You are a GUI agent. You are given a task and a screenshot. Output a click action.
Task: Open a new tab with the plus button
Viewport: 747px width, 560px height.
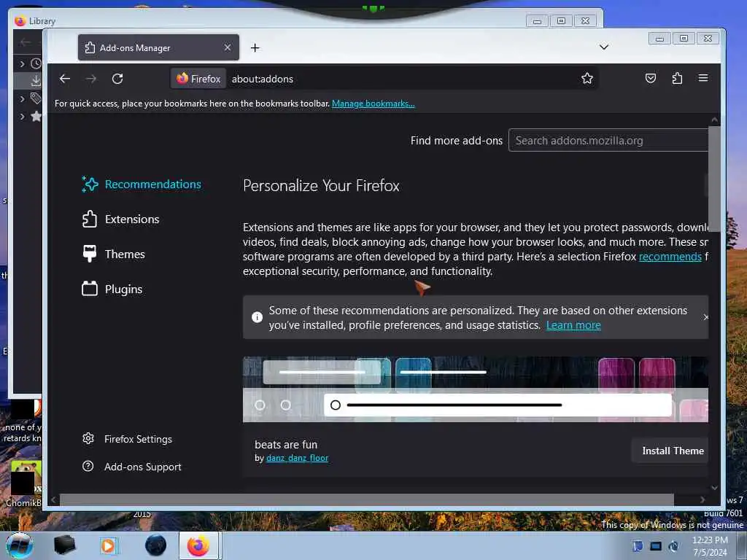(x=255, y=47)
